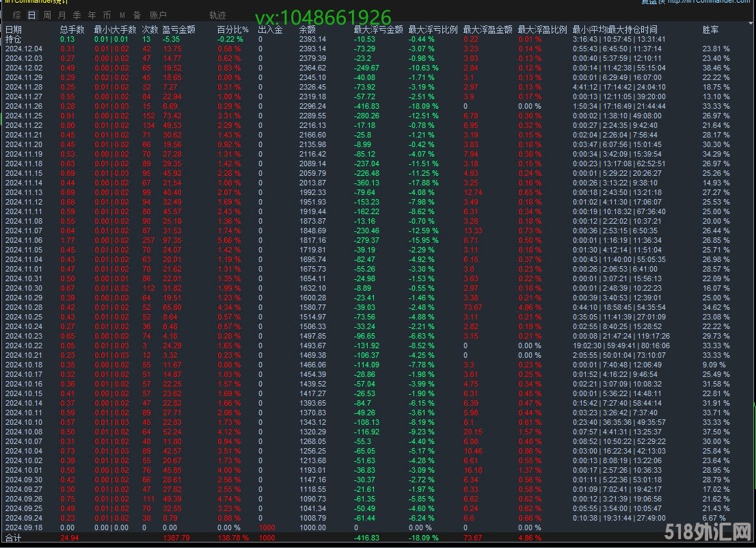Select the 日 daily tab
756x548 pixels.
tap(32, 16)
